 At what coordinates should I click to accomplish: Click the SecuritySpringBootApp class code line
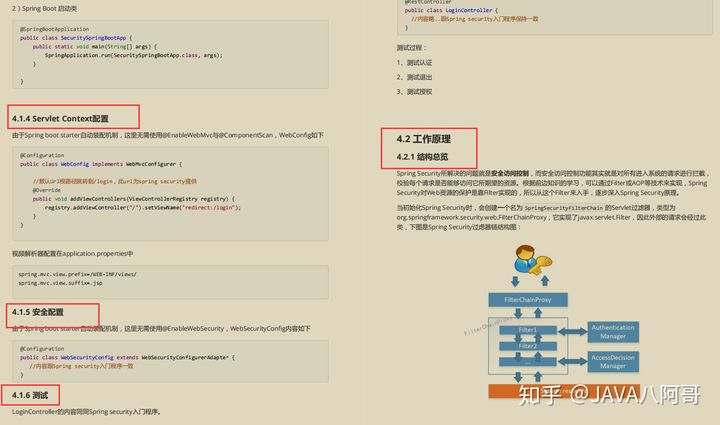[x=76, y=38]
